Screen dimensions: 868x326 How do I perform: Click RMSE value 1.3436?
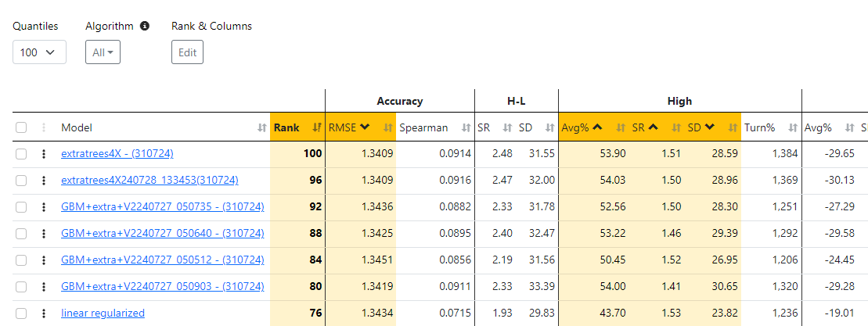[x=377, y=207]
